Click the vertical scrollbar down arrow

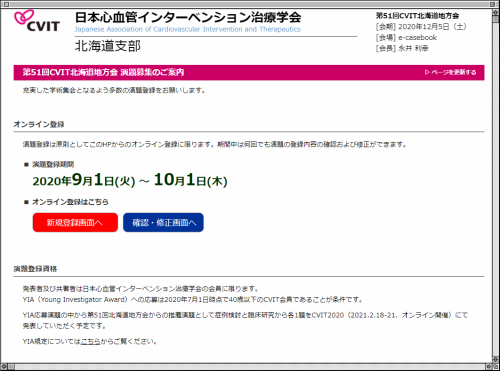496,359
